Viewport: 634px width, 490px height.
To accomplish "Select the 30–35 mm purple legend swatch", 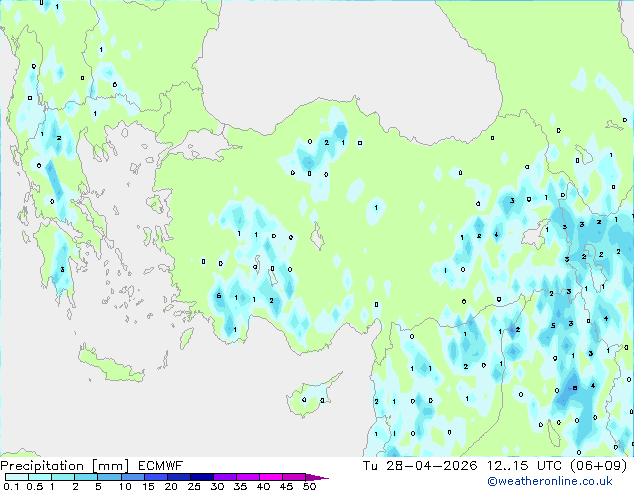I will tap(224, 477).
